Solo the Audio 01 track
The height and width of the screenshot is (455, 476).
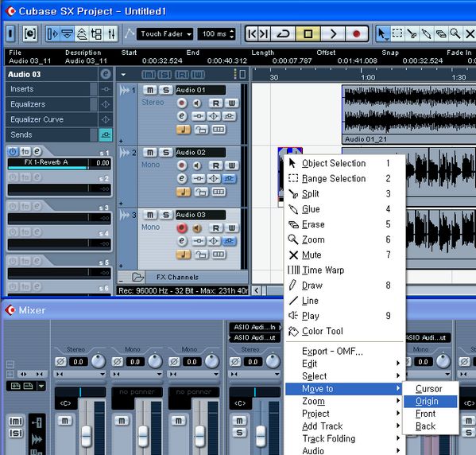[166, 90]
